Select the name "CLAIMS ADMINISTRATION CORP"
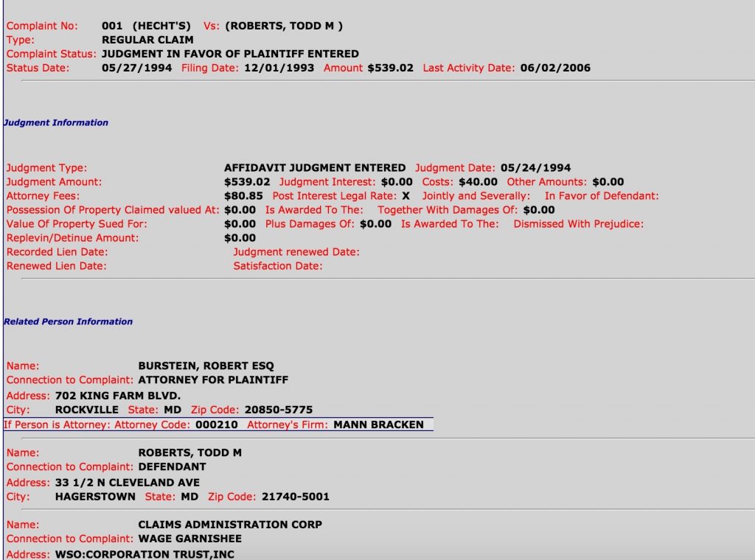This screenshot has width=755, height=560. (x=230, y=525)
